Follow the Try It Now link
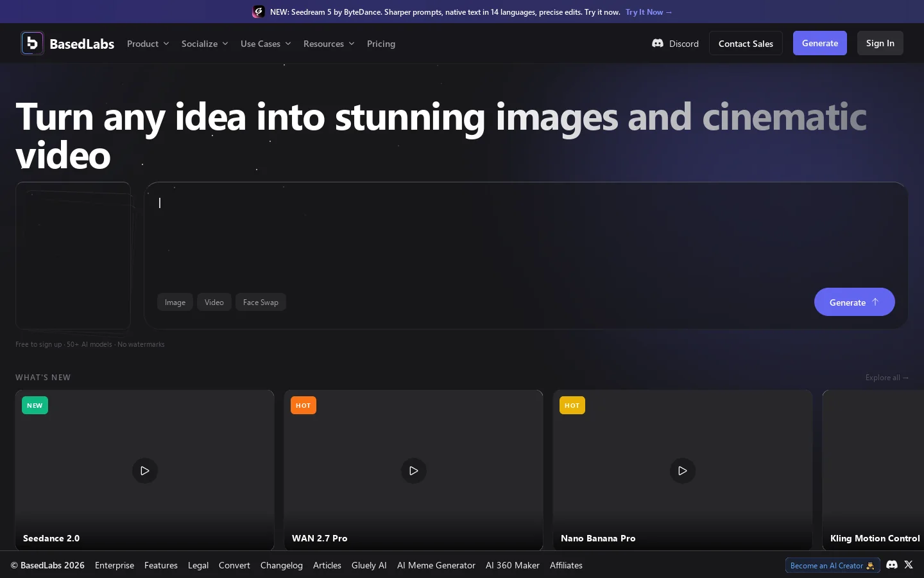The height and width of the screenshot is (578, 924). click(649, 12)
